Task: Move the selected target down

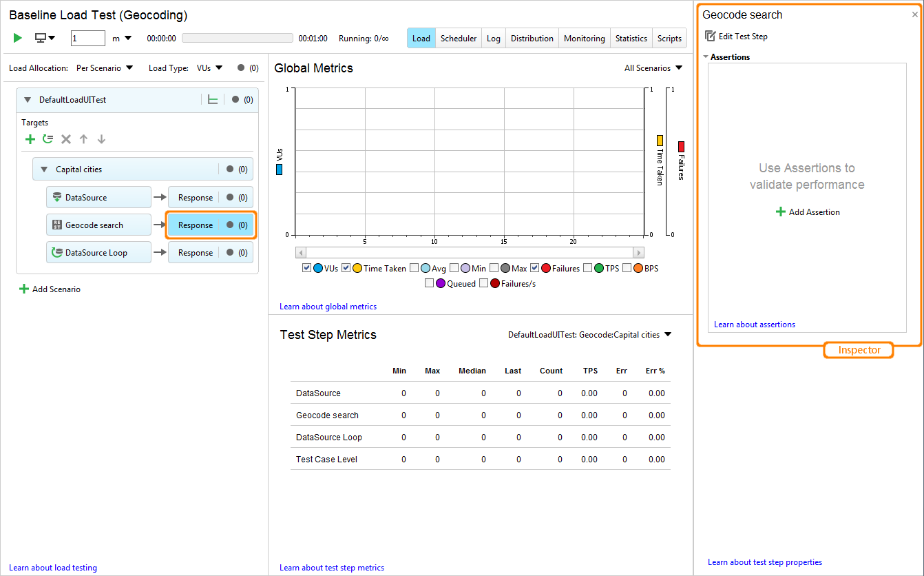Action: 101,138
